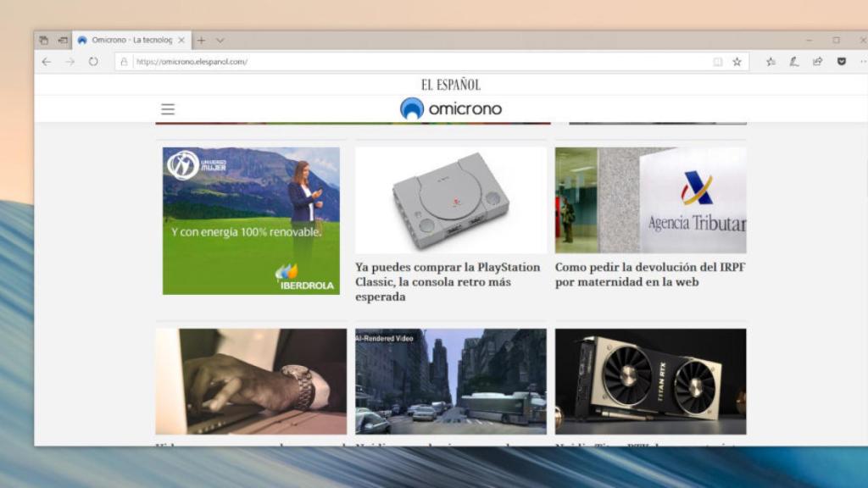
Task: Select the Omicrono browser tab
Action: coord(127,39)
